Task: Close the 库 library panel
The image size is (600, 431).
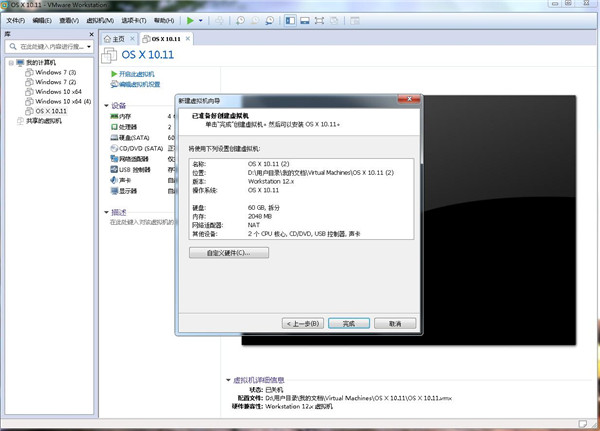Action: click(x=91, y=34)
